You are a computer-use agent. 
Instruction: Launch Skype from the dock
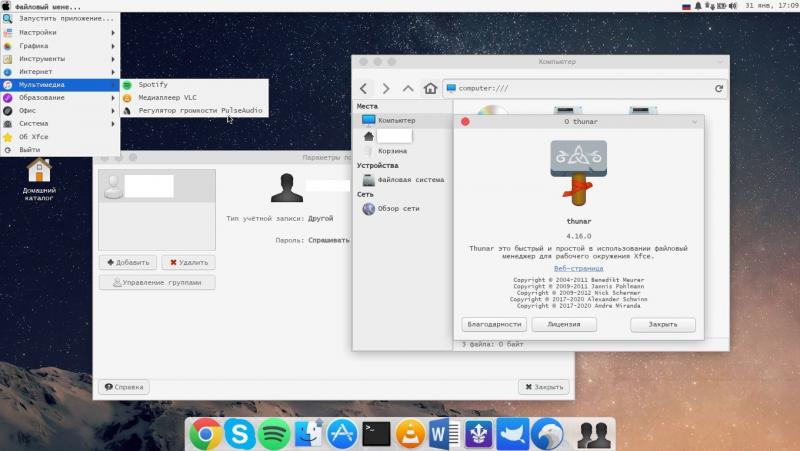(239, 433)
